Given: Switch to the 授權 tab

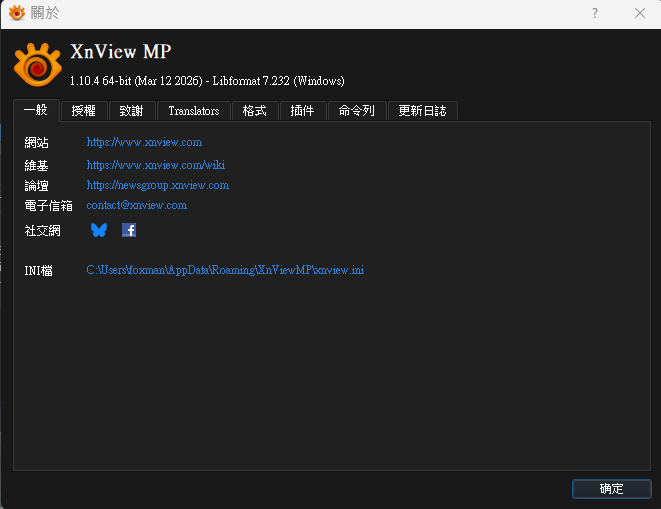Looking at the screenshot, I should coord(84,111).
